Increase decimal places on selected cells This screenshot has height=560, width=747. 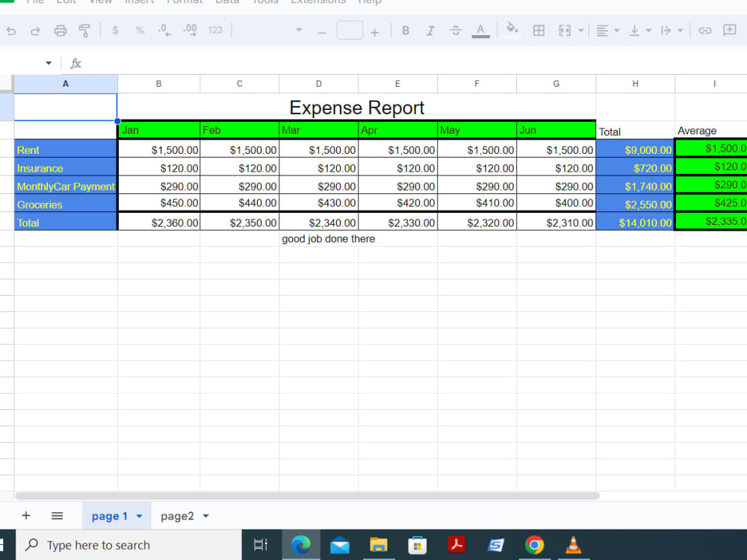(x=188, y=31)
